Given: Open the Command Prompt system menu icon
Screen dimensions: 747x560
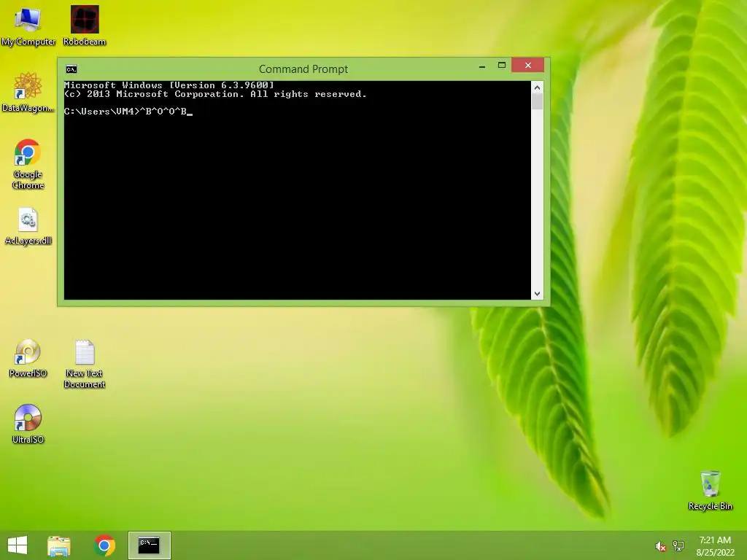Looking at the screenshot, I should (x=71, y=69).
